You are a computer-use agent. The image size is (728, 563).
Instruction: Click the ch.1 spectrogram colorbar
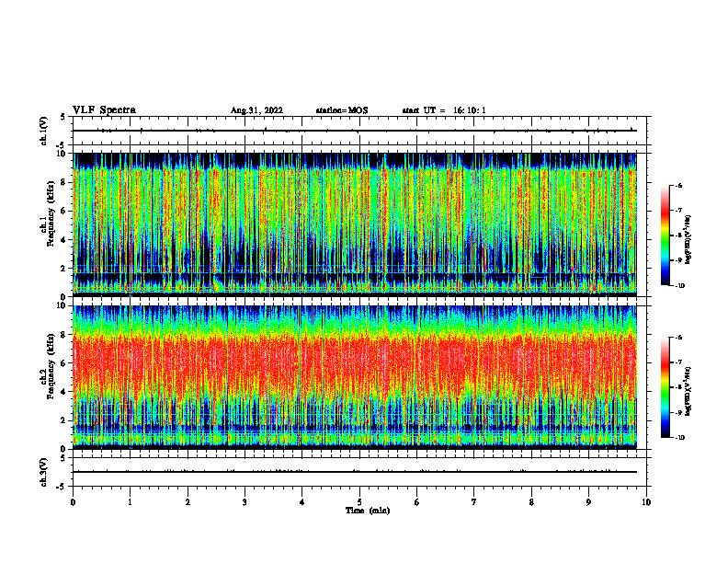pyautogui.click(x=665, y=236)
